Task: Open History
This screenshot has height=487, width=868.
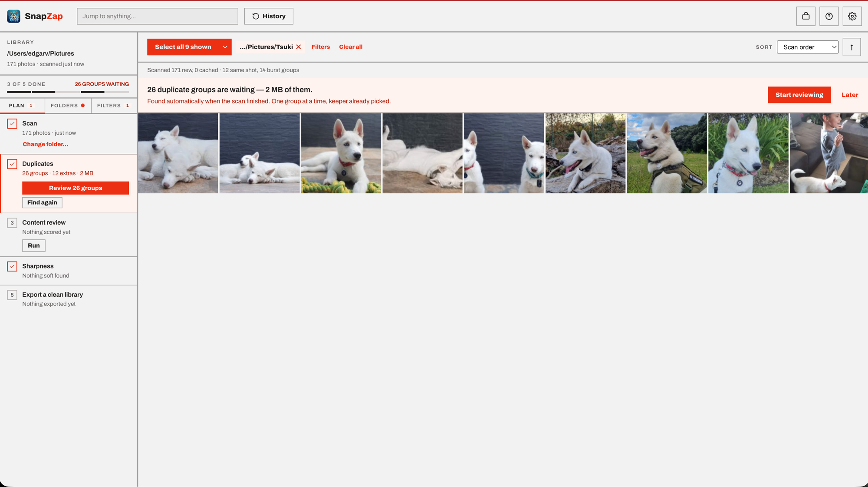Action: click(x=269, y=16)
